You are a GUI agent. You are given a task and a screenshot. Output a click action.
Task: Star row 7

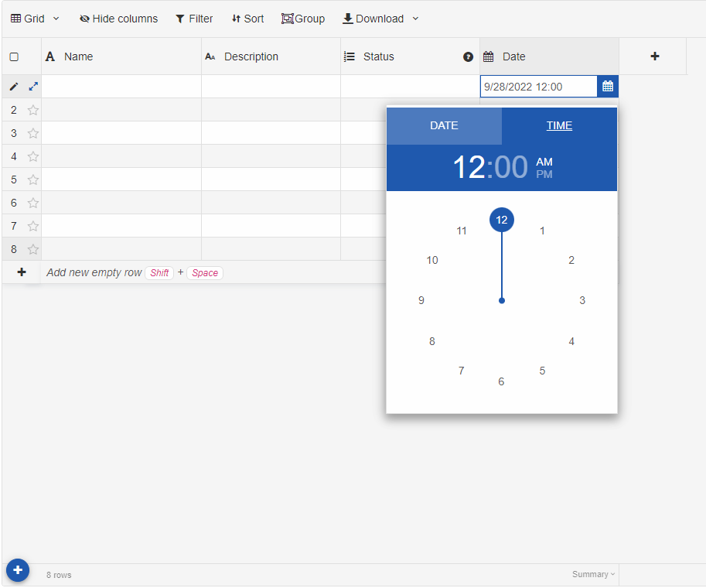[33, 226]
